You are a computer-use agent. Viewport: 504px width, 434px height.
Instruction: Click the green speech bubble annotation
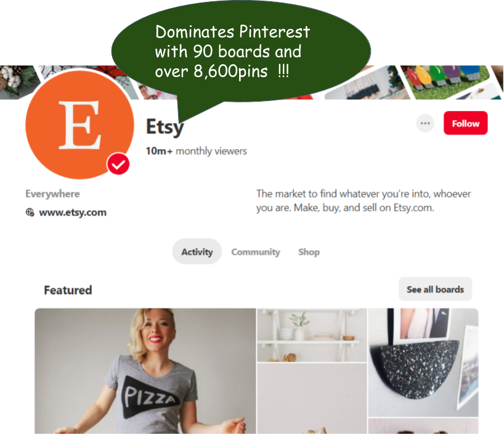pyautogui.click(x=241, y=51)
